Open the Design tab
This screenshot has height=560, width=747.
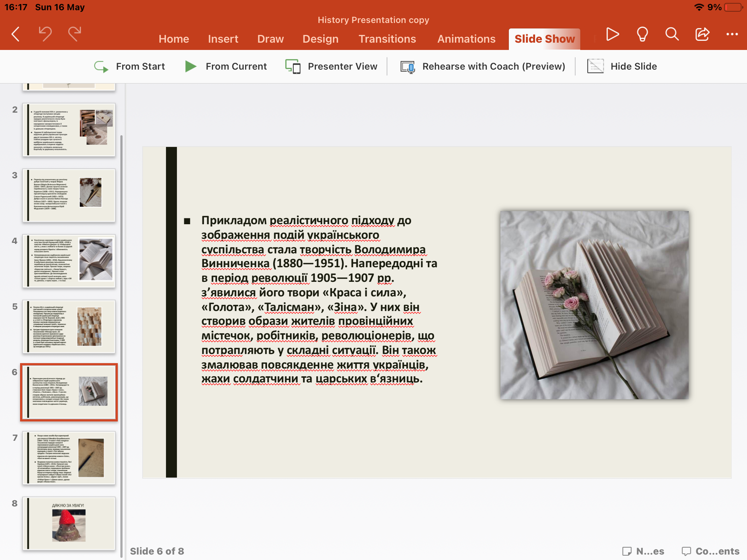[320, 39]
